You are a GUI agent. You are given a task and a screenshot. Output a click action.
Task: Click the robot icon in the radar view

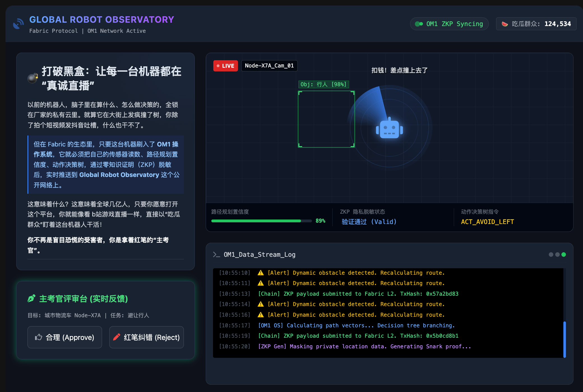pos(389,129)
